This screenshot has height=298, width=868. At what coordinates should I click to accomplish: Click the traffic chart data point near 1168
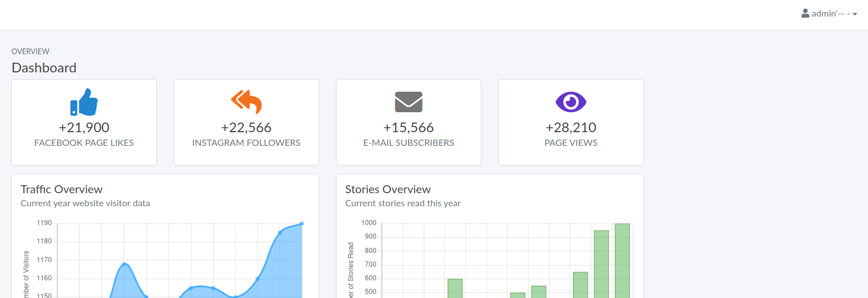coord(124,264)
